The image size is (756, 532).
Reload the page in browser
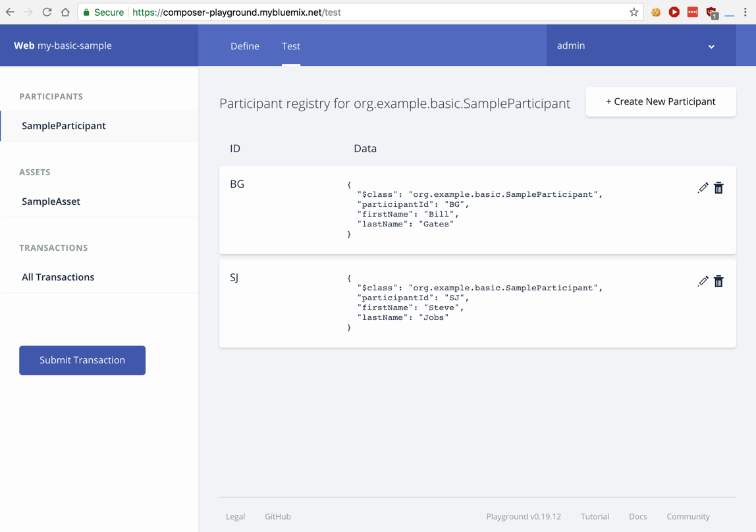click(47, 12)
